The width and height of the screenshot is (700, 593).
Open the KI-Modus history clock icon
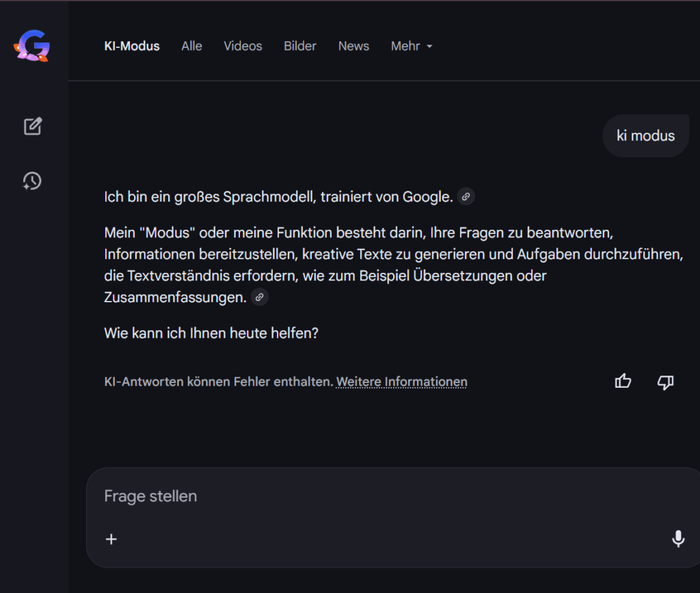point(32,181)
